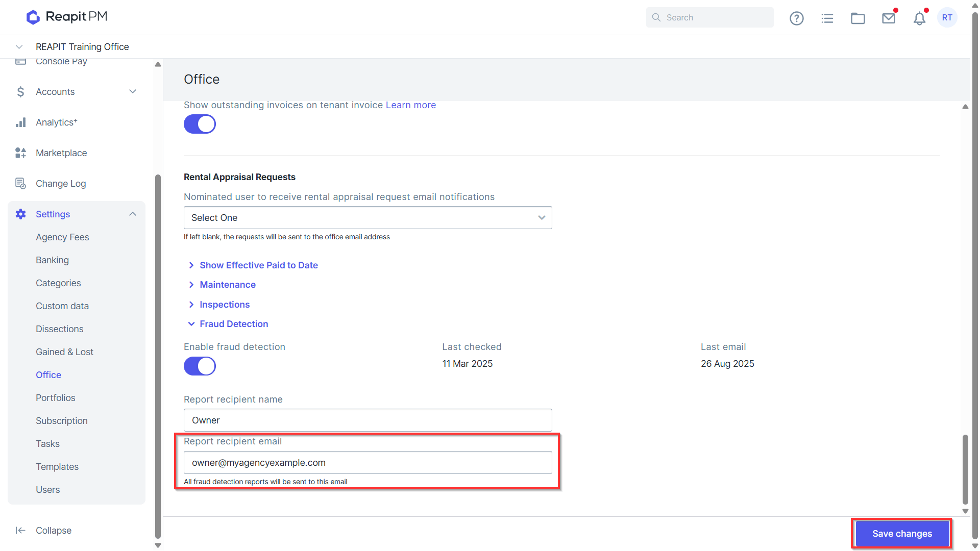Click the Report recipient email field
The width and height of the screenshot is (980, 551).
pos(367,462)
